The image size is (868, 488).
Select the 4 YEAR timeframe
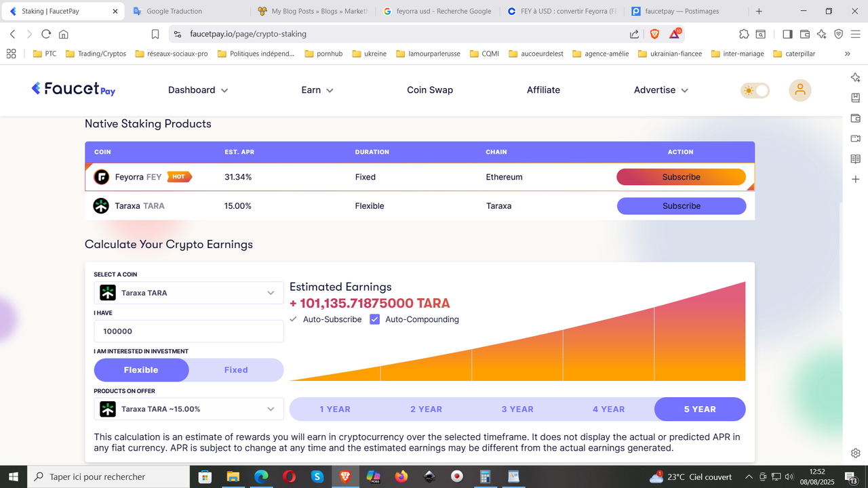(x=608, y=409)
